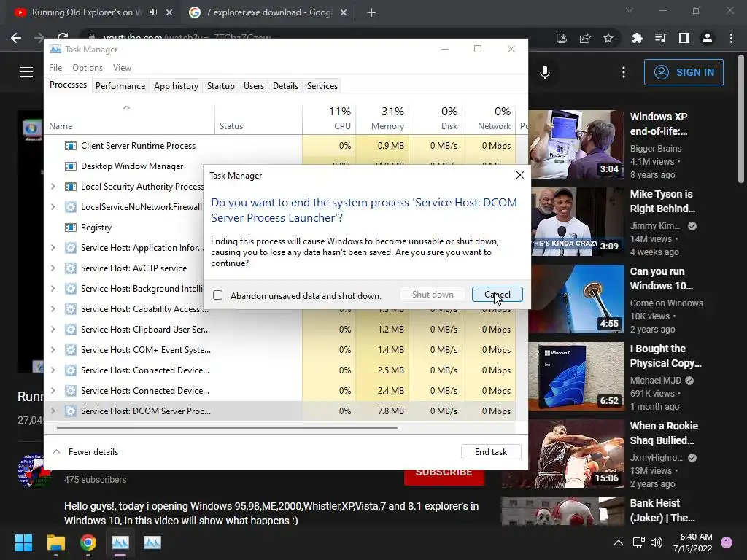Sort processes by the CPU column

point(329,119)
